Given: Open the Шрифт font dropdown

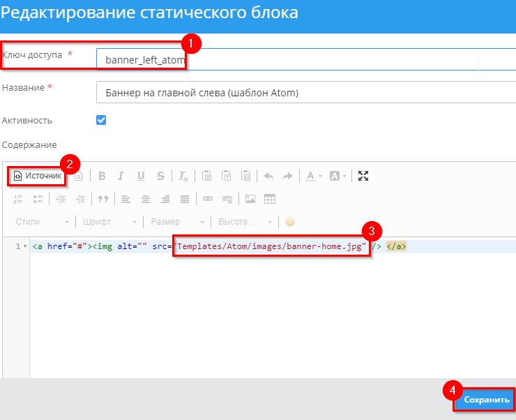Looking at the screenshot, I should [109, 222].
